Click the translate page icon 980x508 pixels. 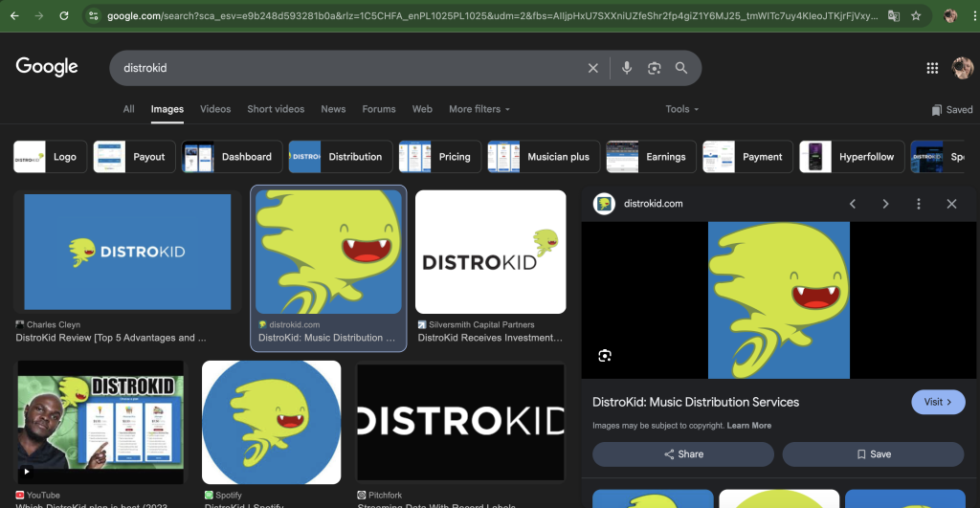(x=894, y=15)
